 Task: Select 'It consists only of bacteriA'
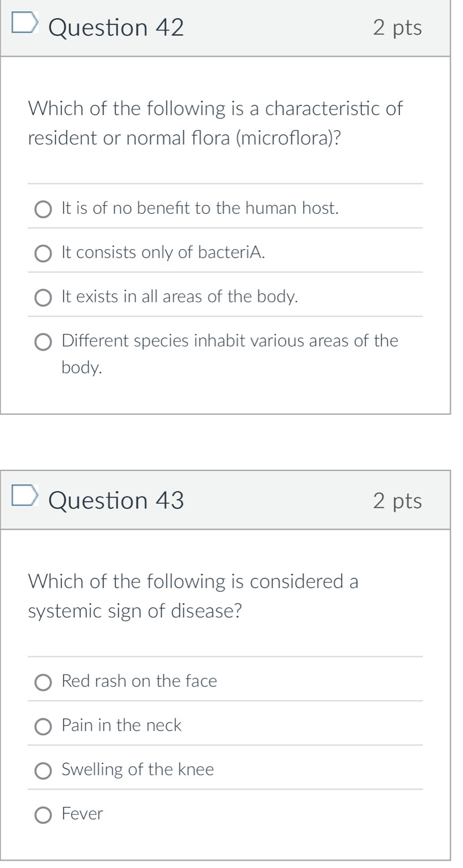point(44,253)
